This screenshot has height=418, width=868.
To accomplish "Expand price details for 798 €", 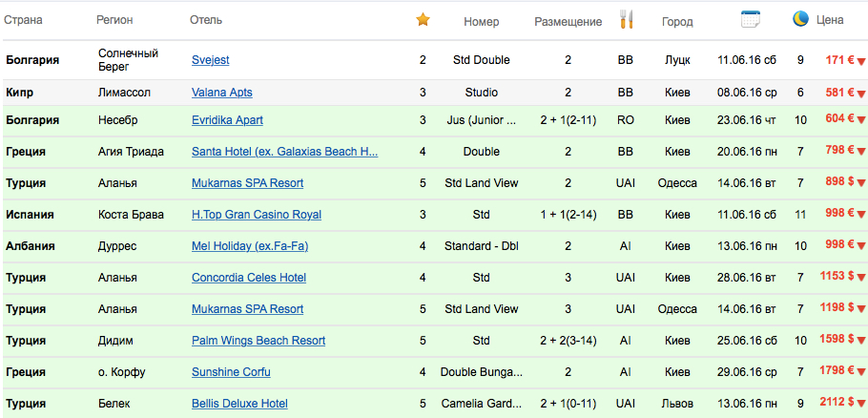I will point(860,153).
